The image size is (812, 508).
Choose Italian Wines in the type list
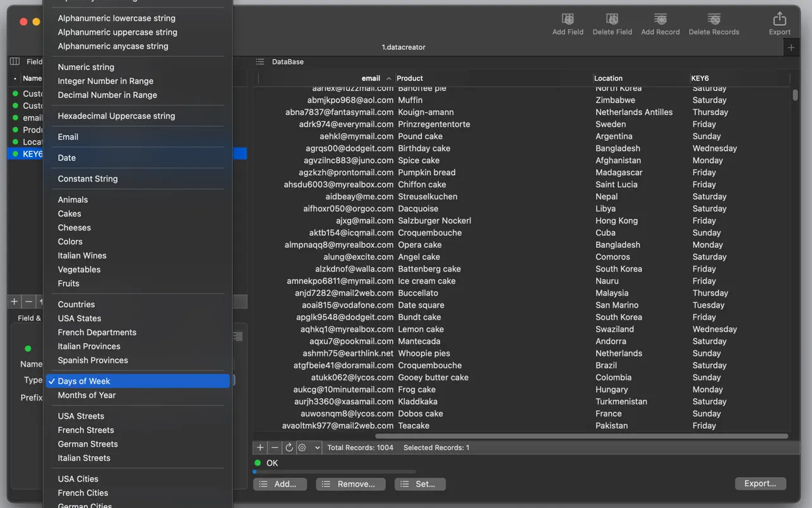[82, 255]
